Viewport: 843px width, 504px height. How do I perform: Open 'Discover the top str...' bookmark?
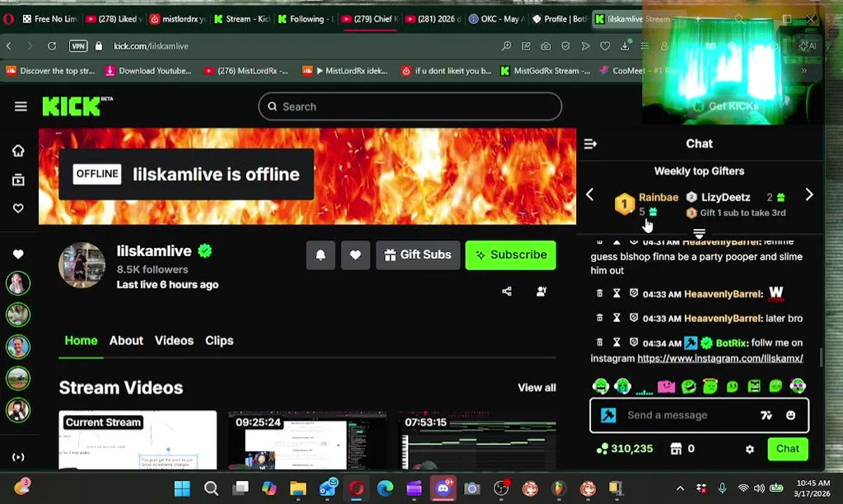(x=50, y=71)
